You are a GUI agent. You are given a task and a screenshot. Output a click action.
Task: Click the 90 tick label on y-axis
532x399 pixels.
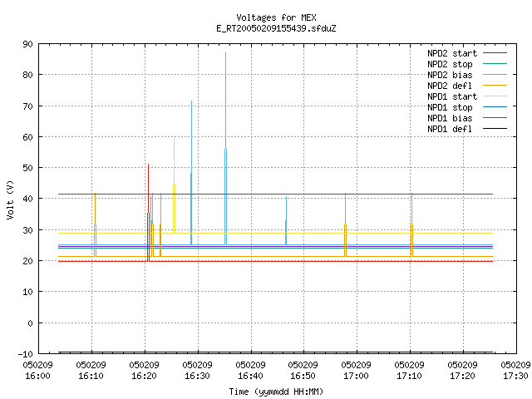point(27,44)
